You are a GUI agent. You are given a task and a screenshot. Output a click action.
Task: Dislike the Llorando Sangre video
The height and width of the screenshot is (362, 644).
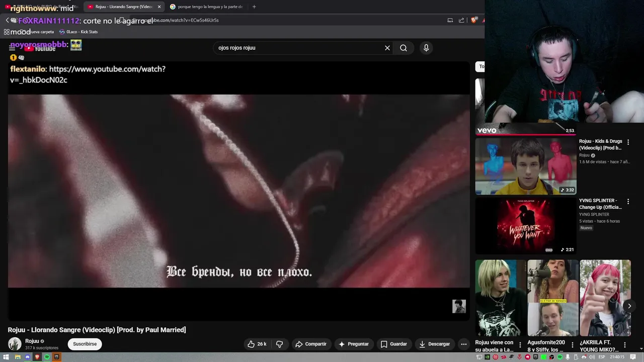tap(280, 344)
